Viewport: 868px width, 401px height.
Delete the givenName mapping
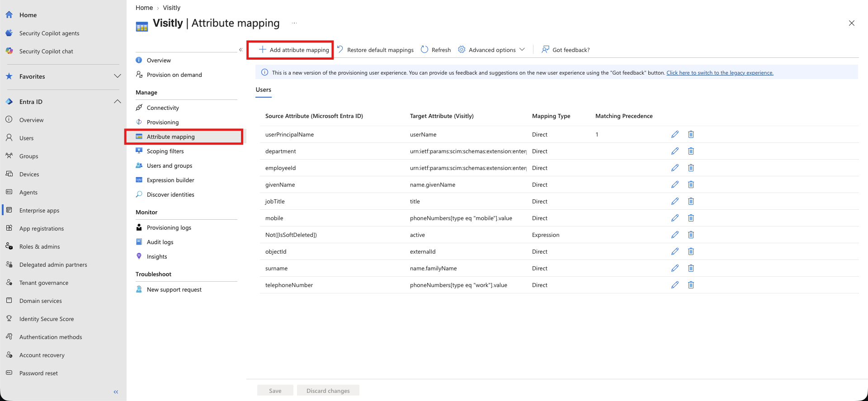691,184
